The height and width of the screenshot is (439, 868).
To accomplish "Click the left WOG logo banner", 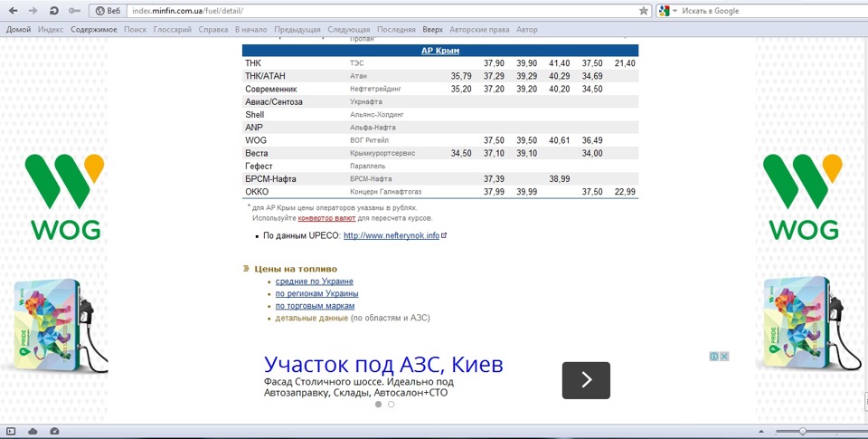I will coord(65,196).
